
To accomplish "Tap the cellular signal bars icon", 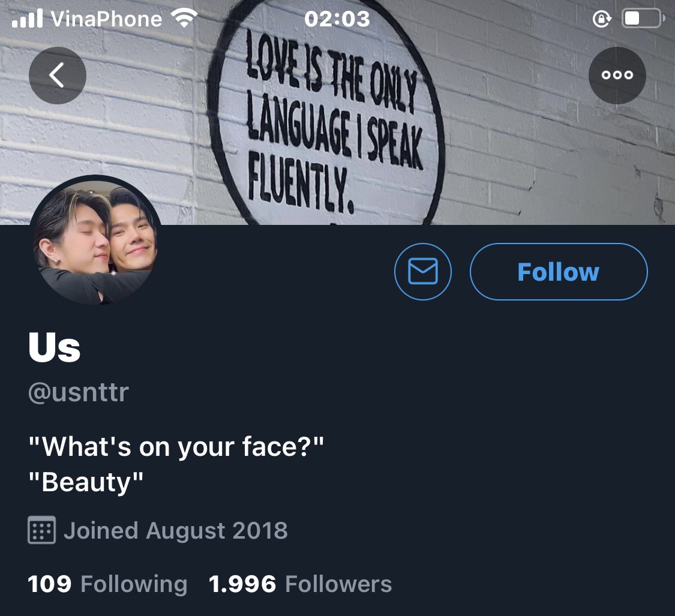I will coord(28,19).
